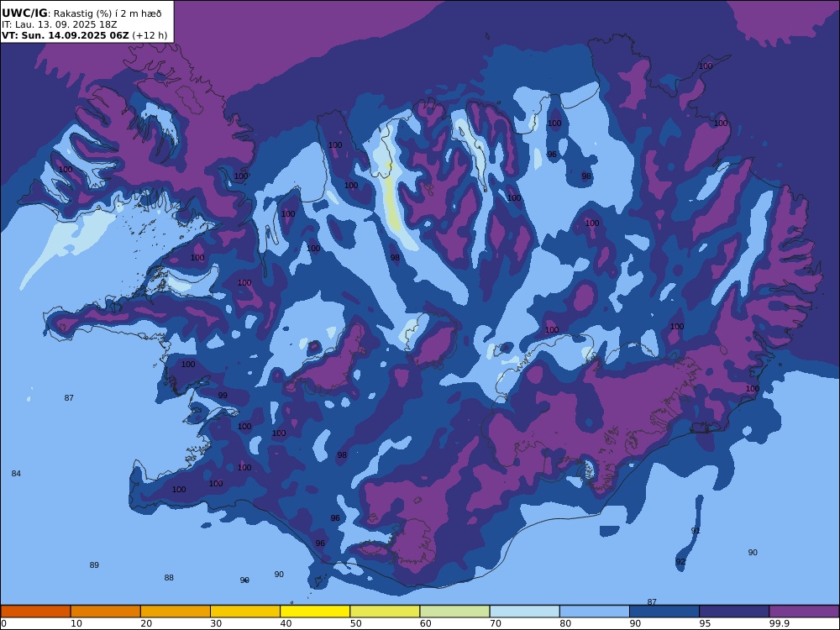Click the light green 60–70 legend segment

click(454, 612)
